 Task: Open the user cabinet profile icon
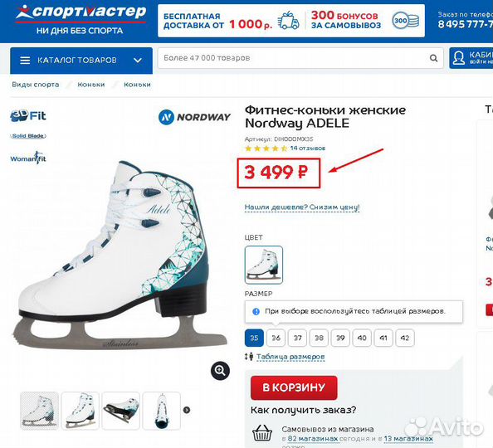(x=459, y=58)
